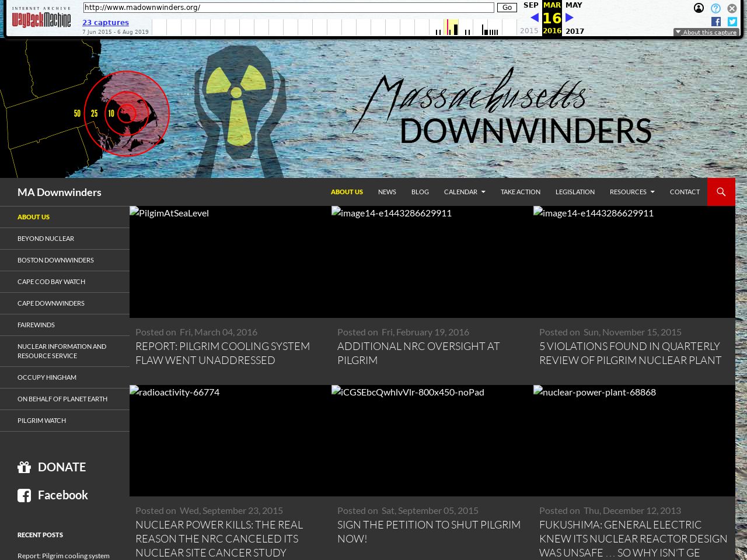747x560 pixels.
Task: Go to previous capture with left arrow
Action: click(534, 17)
